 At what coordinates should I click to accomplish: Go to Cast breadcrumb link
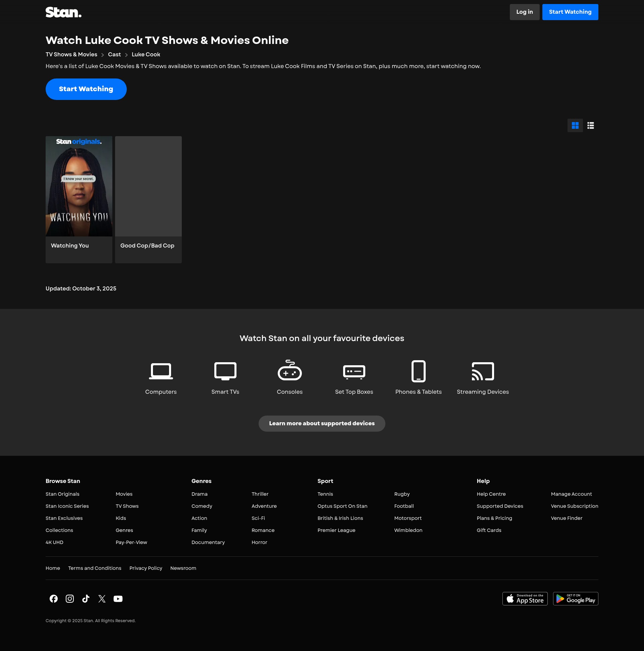[114, 54]
